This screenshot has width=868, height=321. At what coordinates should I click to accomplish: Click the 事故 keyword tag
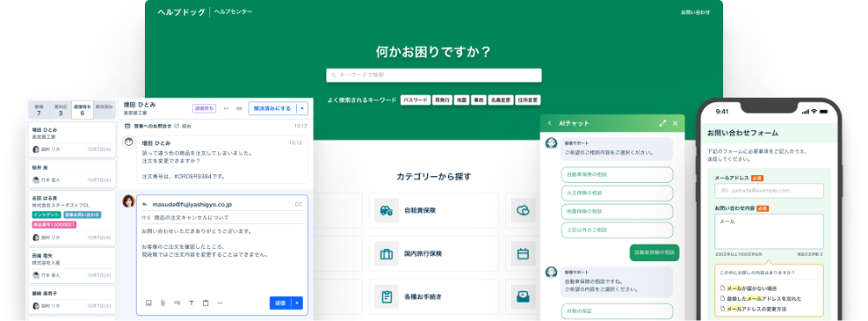point(478,100)
